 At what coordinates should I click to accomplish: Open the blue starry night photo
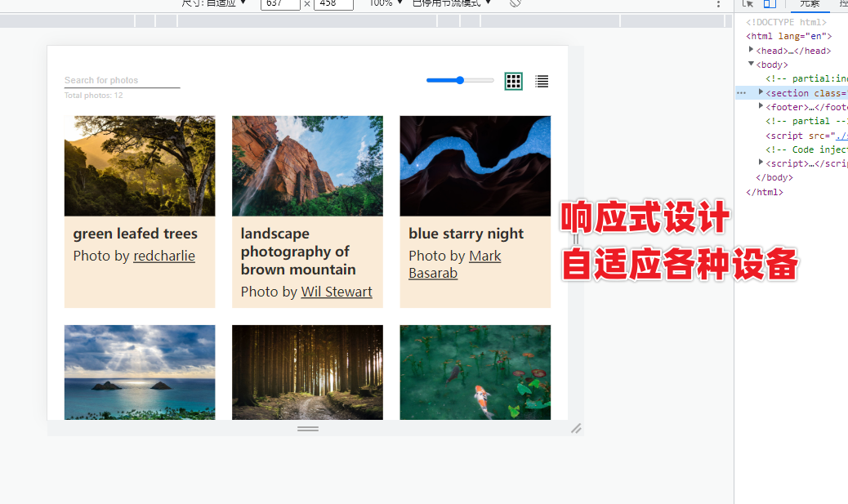coord(475,166)
